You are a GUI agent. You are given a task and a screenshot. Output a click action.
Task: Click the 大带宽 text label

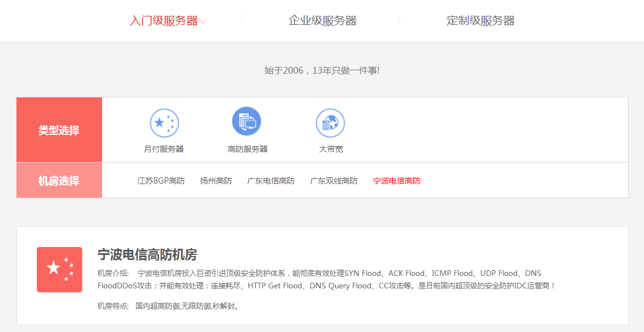(x=331, y=150)
